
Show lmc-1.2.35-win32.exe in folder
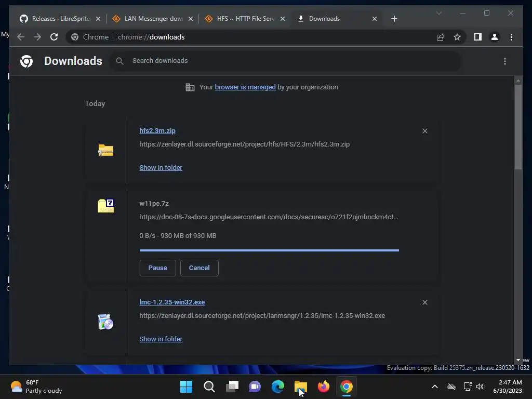pos(161,339)
